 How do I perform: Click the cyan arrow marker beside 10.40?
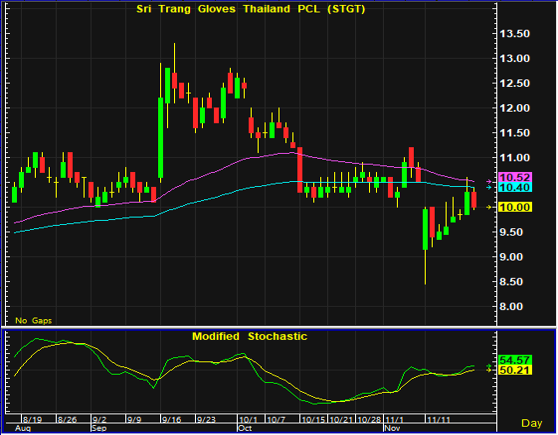[489, 187]
